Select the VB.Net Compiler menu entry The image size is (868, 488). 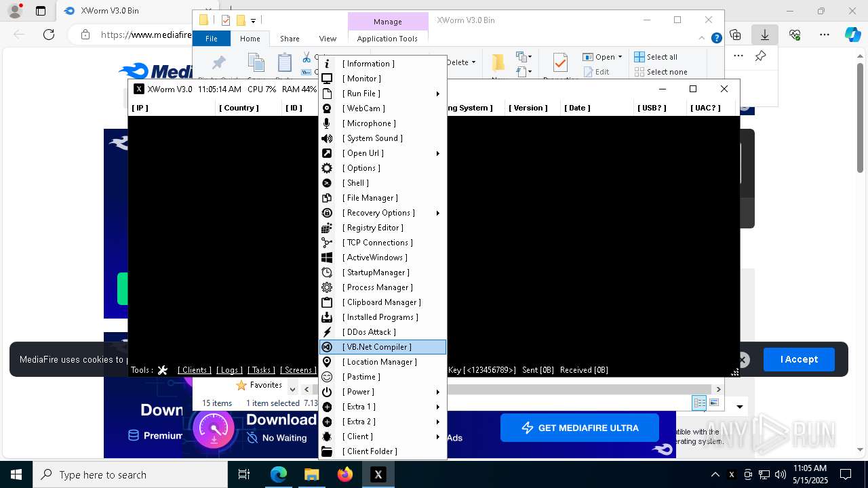(382, 347)
